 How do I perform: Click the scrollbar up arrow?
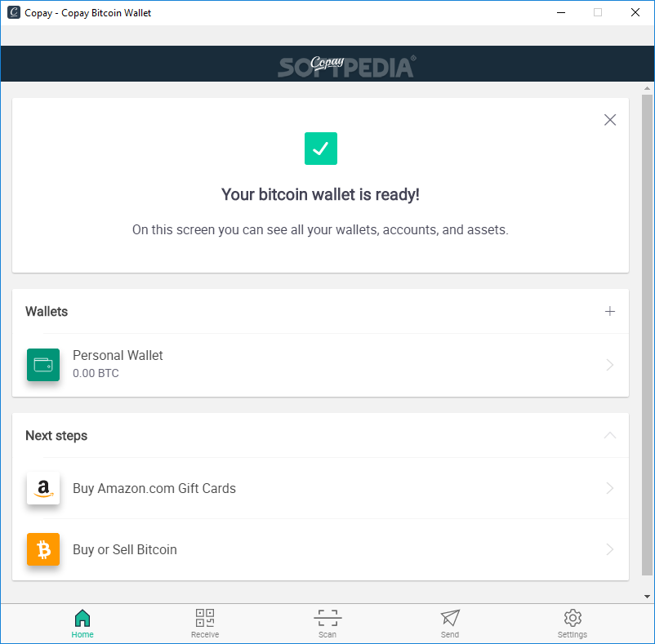tap(647, 88)
